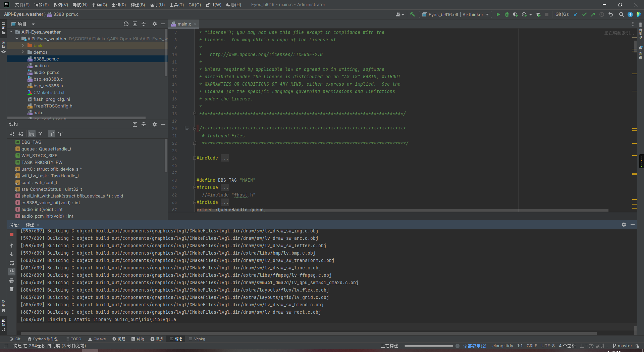Click the blue IDE update arrow icon
644x352 pixels.
(x=630, y=14)
